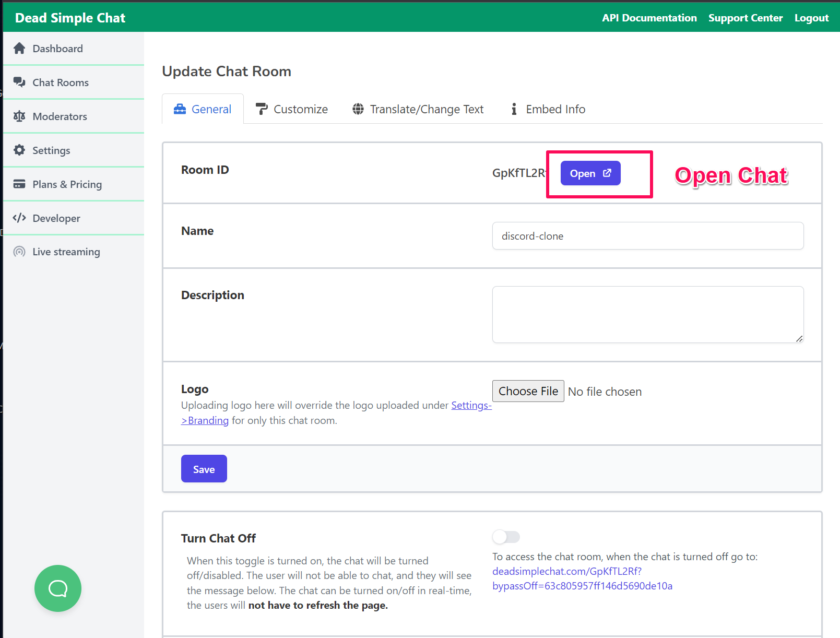This screenshot has width=840, height=638.
Task: Click the Moderators scales icon
Action: (x=19, y=116)
